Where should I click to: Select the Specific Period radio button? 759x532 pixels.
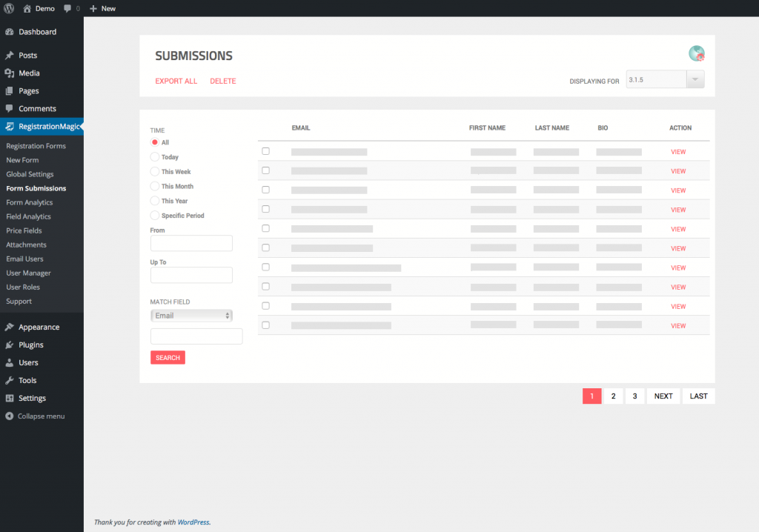pyautogui.click(x=155, y=215)
